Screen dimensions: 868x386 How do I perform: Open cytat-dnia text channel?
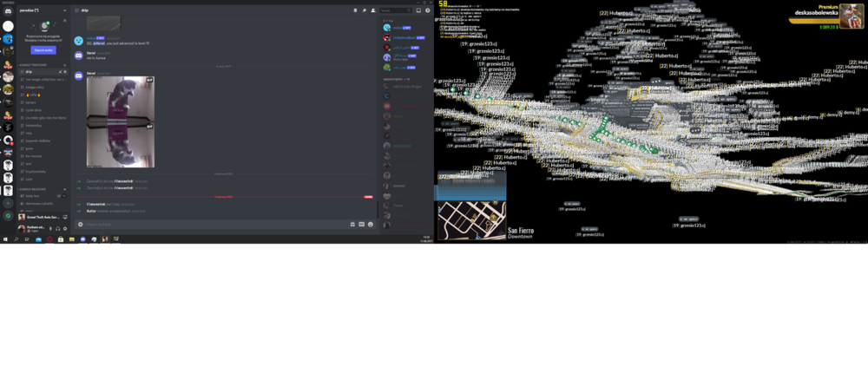[43, 110]
